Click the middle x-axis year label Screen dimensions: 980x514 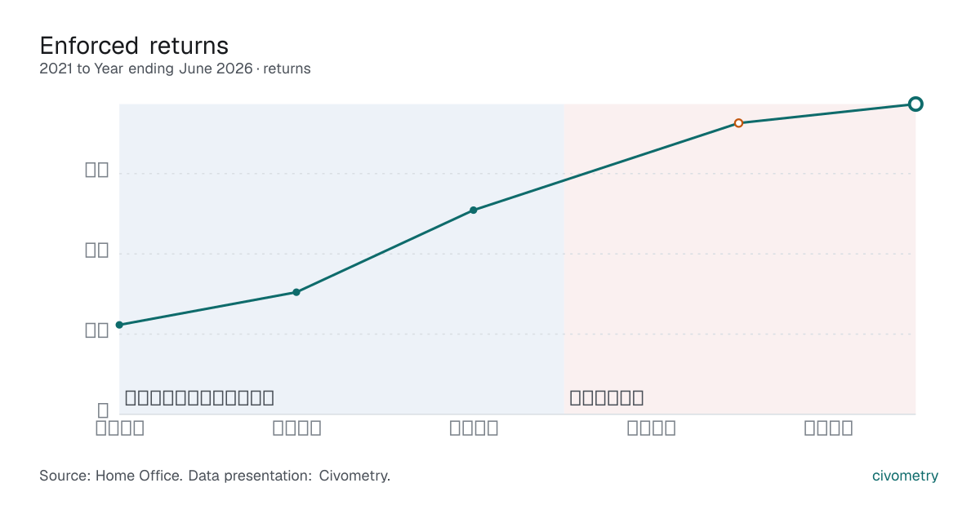coord(474,428)
